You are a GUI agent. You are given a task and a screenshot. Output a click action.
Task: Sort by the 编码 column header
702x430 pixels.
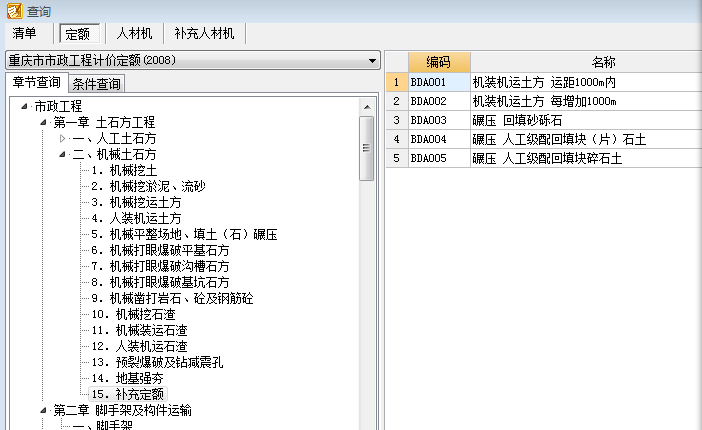click(439, 62)
